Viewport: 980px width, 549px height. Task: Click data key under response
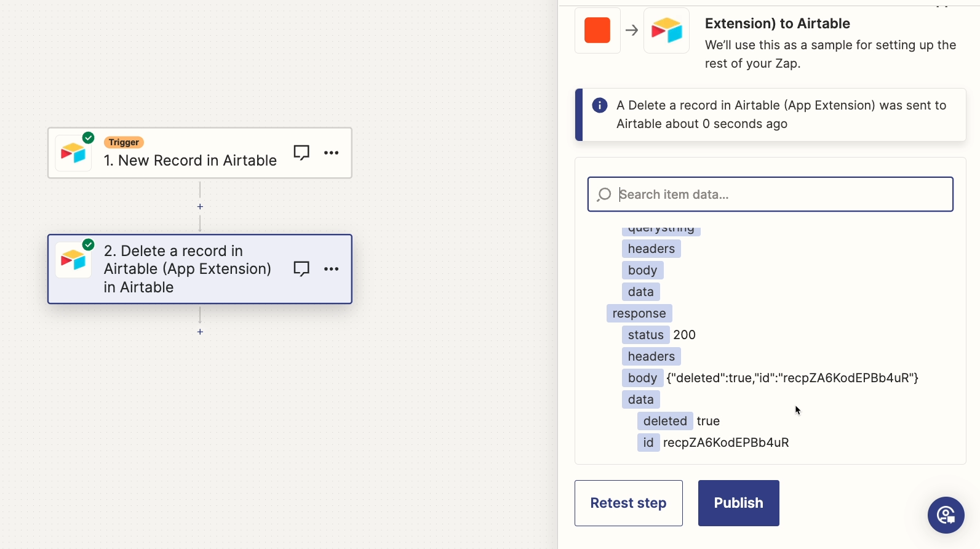point(641,399)
